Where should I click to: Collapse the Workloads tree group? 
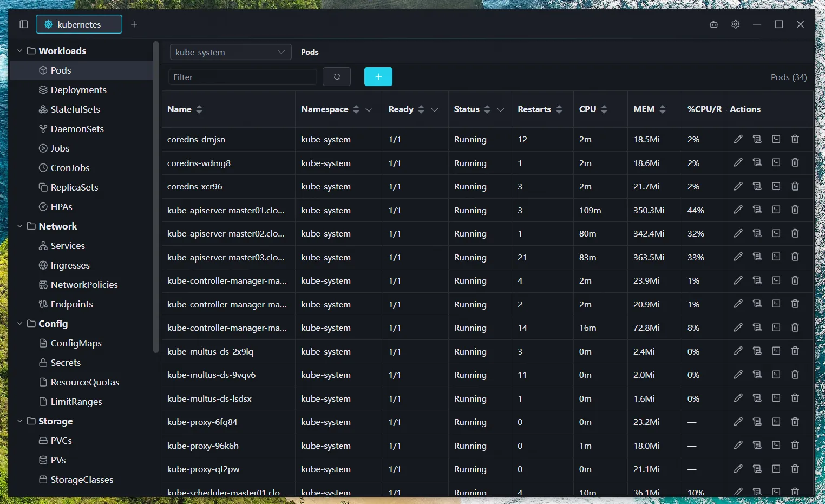[19, 51]
